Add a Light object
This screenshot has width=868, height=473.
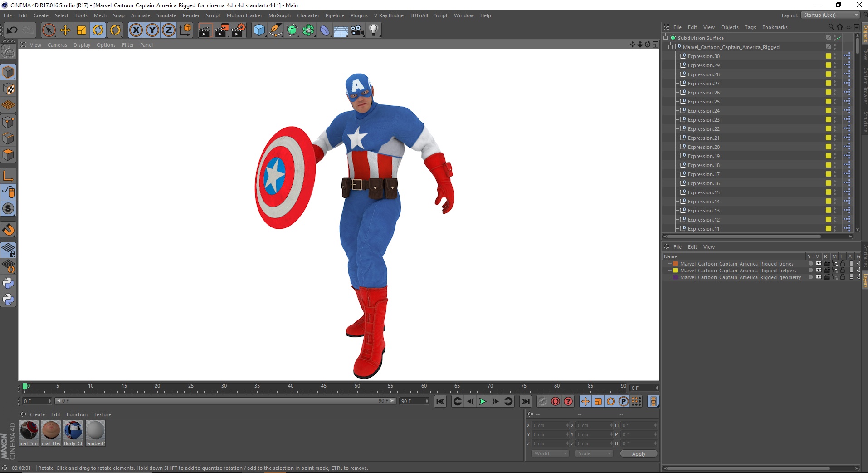coord(374,30)
